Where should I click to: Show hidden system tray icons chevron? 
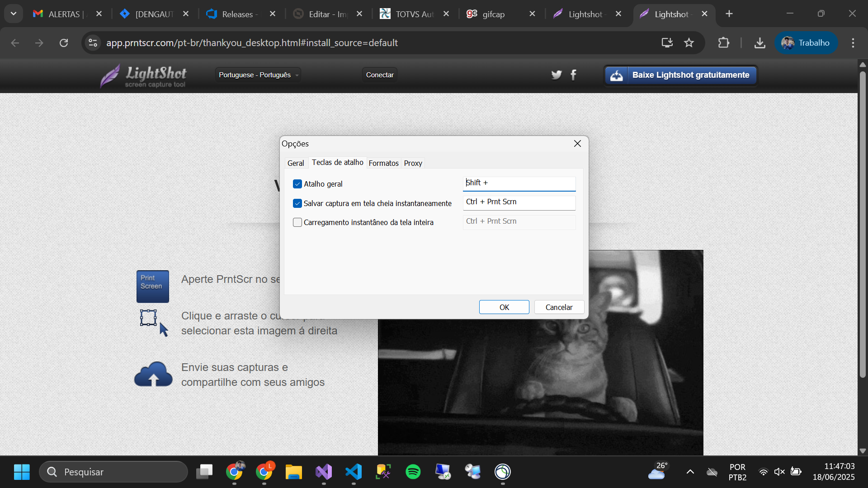click(x=690, y=472)
